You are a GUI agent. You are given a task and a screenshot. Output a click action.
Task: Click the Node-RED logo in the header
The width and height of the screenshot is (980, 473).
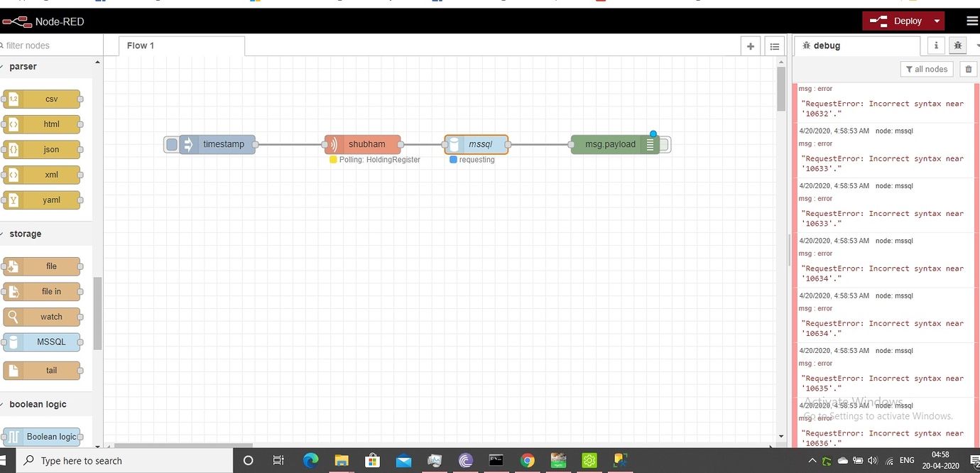[17, 21]
